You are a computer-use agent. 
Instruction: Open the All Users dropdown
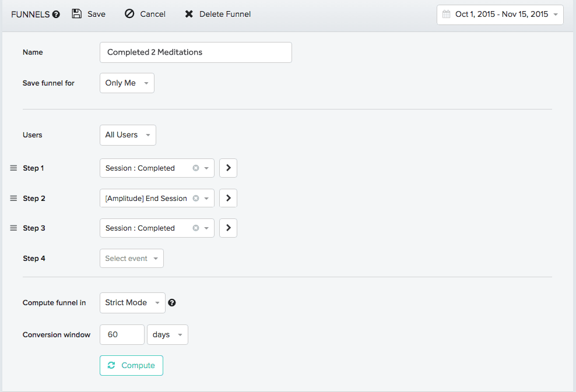(x=128, y=135)
